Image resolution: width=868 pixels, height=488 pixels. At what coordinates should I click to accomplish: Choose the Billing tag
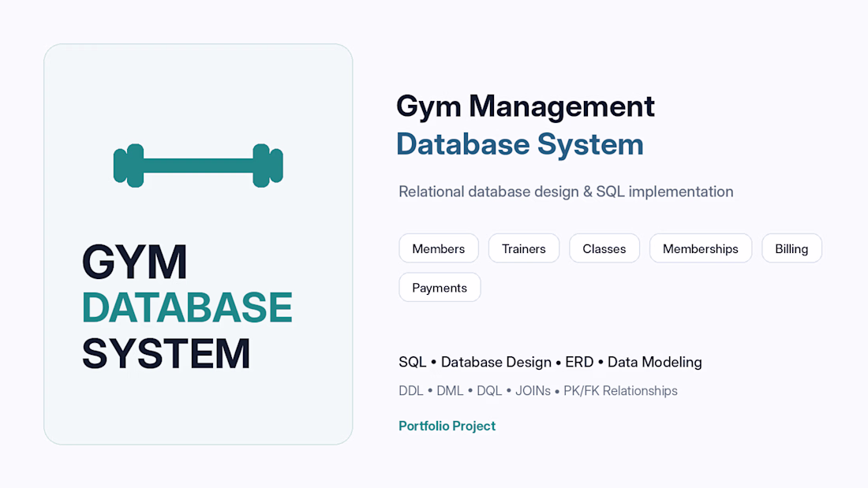point(791,248)
